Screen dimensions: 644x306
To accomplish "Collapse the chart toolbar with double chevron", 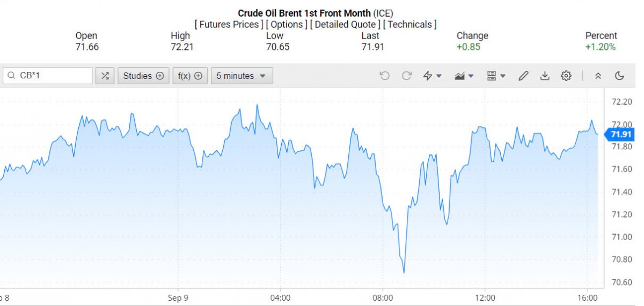I will point(598,76).
